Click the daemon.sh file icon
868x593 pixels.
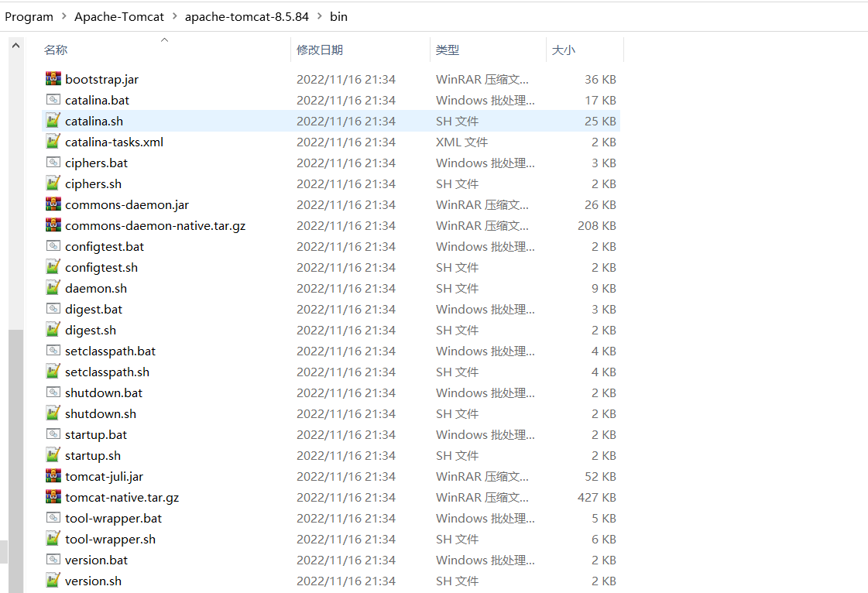pos(53,288)
